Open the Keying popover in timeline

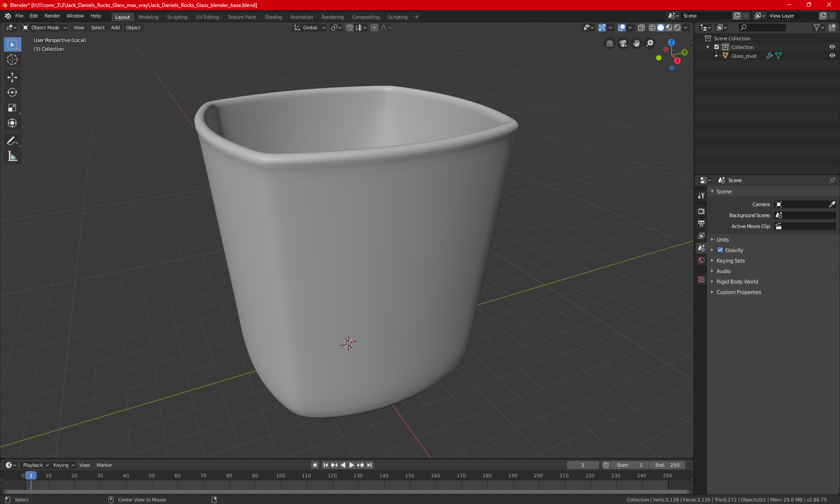click(63, 465)
